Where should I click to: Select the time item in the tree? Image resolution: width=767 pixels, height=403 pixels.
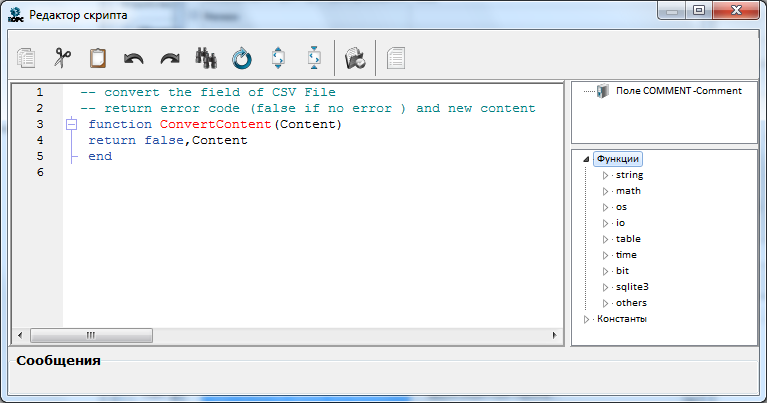click(x=626, y=255)
